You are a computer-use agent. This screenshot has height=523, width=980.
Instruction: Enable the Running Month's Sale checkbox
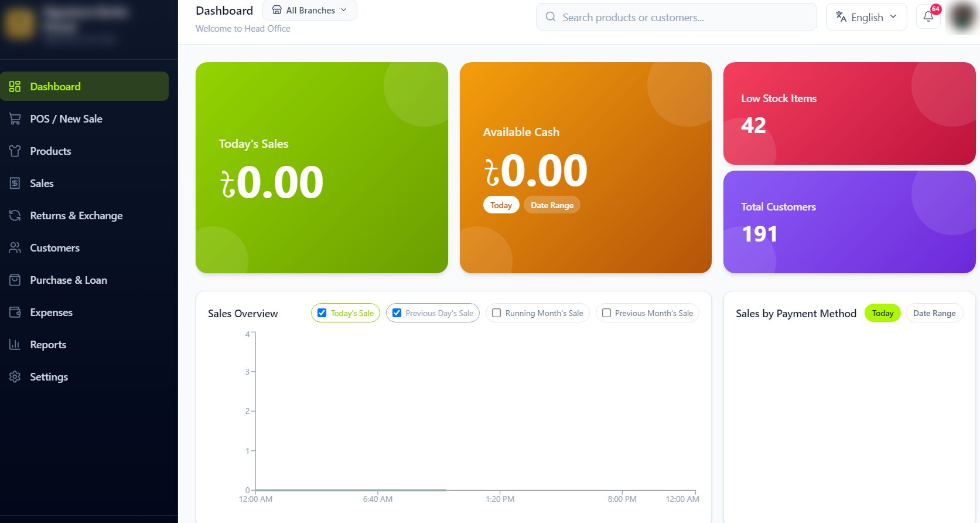[496, 313]
